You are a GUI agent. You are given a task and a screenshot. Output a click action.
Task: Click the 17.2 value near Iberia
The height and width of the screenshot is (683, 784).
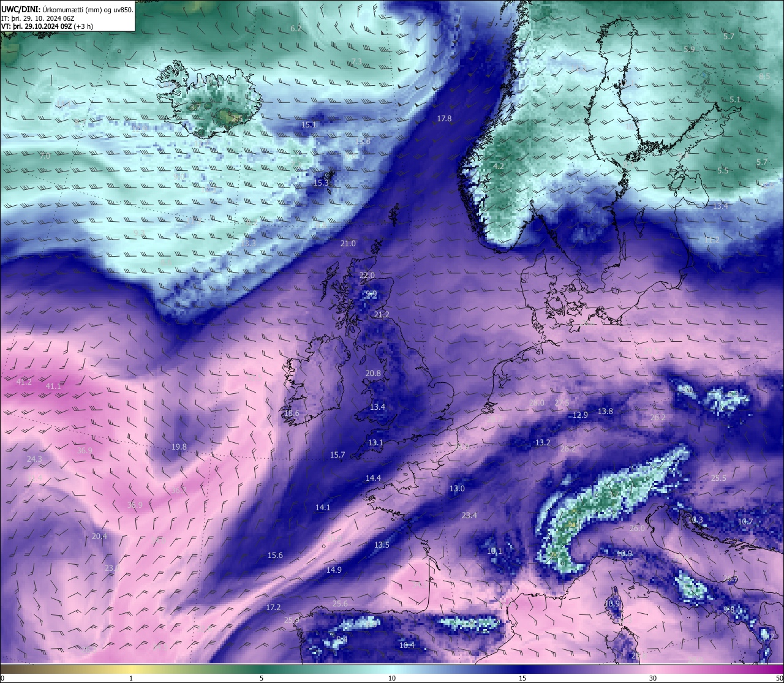(x=273, y=607)
